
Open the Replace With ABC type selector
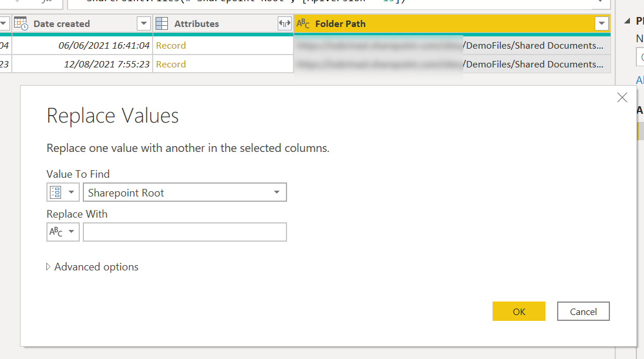[63, 232]
